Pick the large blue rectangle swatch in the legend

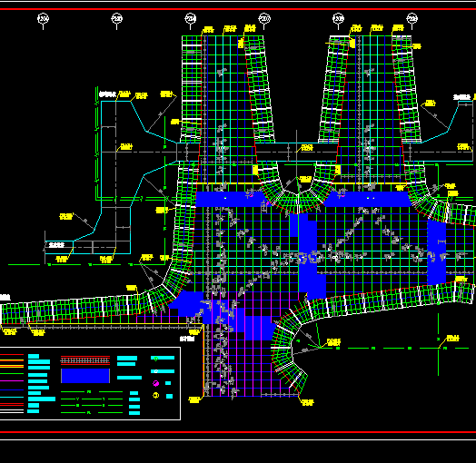(85, 376)
